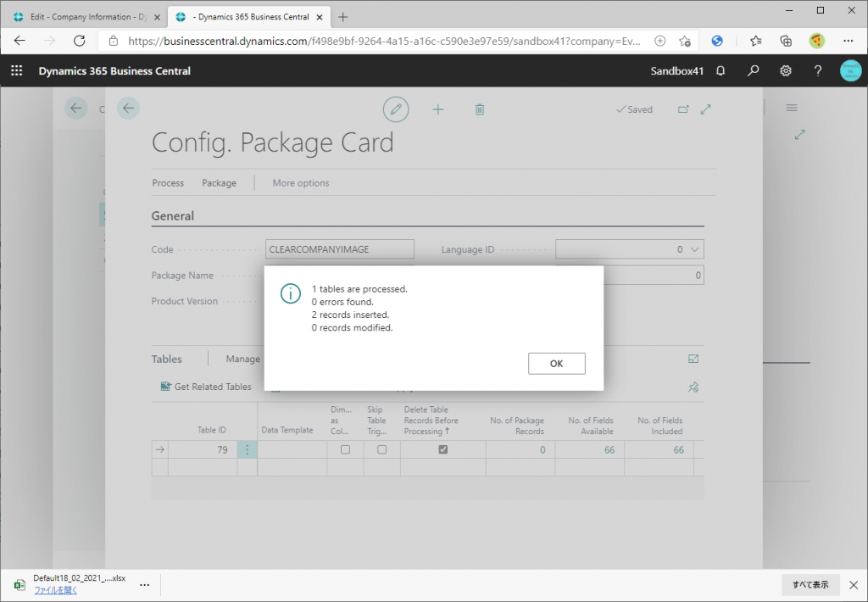Open No. of Fields Included value 66
Viewport: 868px width, 602px height.
tap(678, 449)
